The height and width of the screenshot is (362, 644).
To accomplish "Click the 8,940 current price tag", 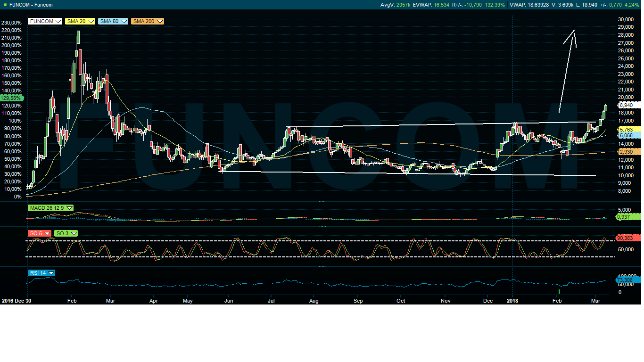I will point(627,105).
